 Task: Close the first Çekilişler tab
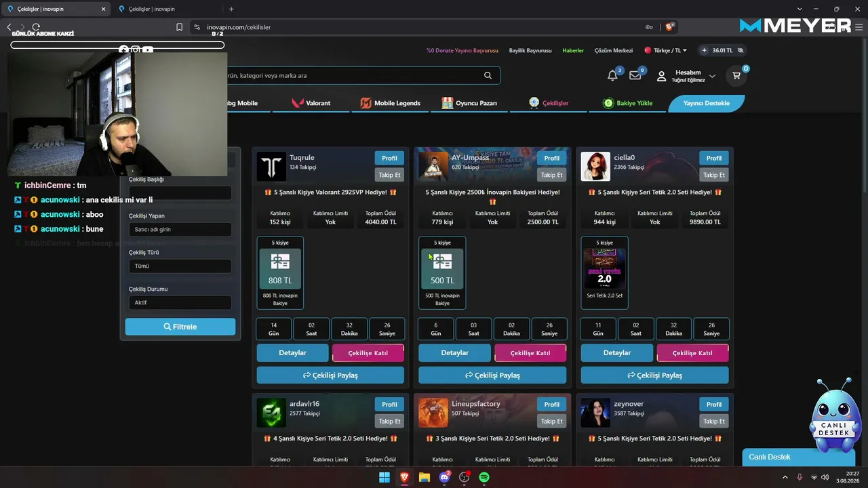(x=103, y=9)
